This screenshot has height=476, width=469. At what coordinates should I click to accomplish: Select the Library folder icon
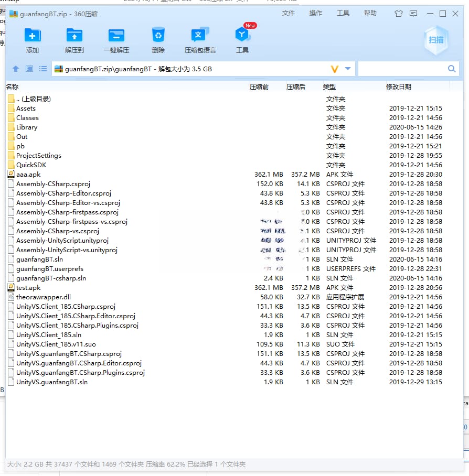coord(11,127)
